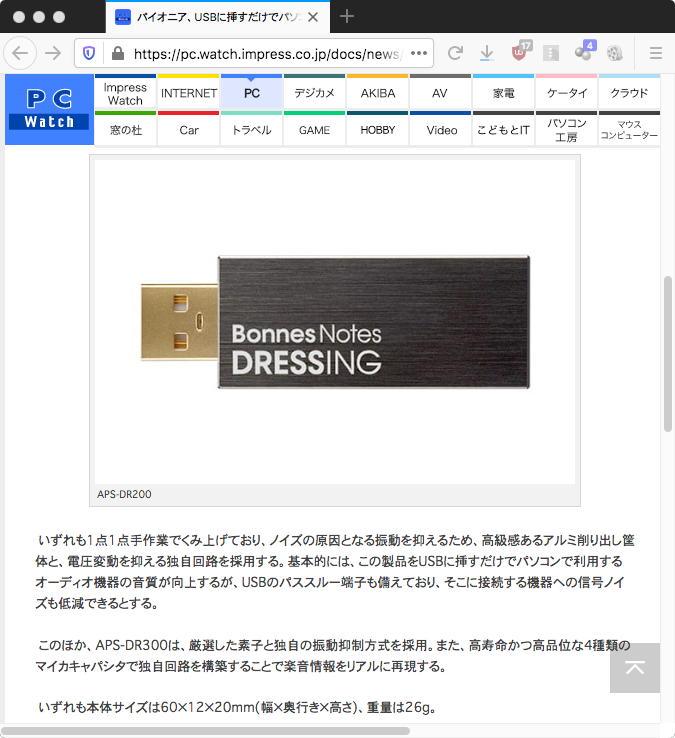Open the 窓の杜 site link

click(x=125, y=130)
